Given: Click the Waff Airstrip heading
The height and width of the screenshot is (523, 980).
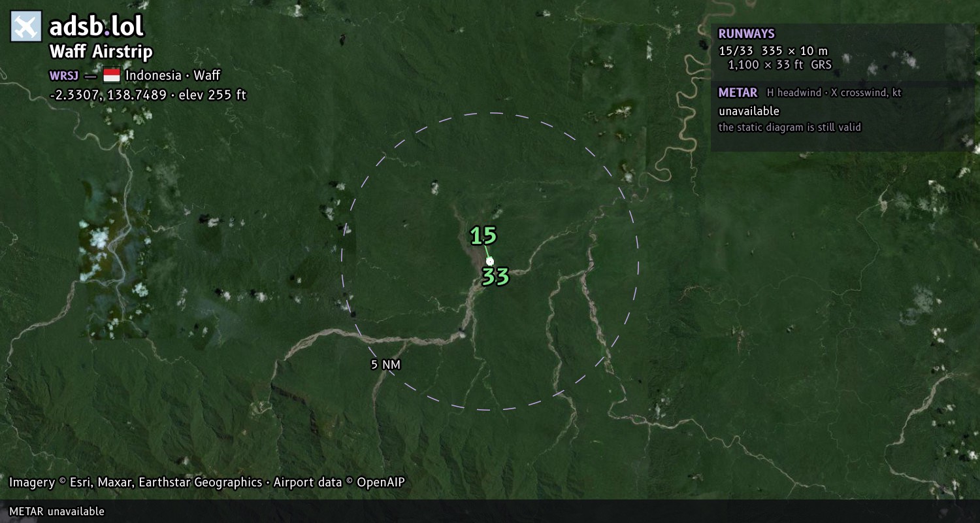Looking at the screenshot, I should click(101, 52).
